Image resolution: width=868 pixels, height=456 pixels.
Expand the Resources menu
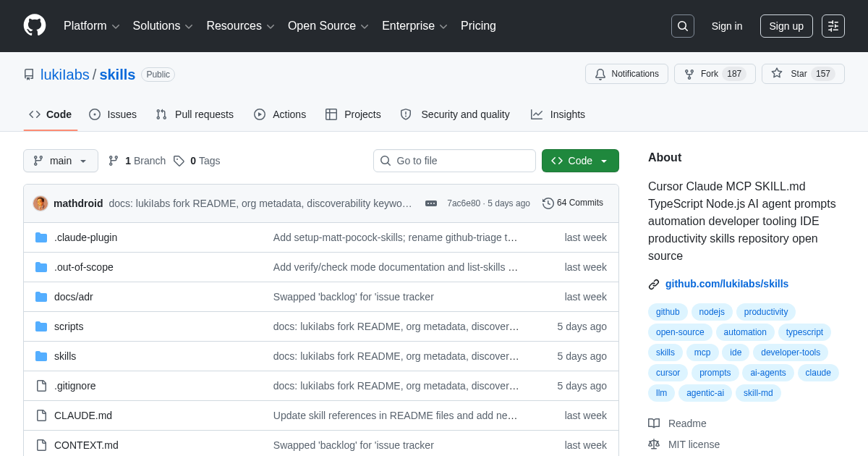tap(240, 26)
